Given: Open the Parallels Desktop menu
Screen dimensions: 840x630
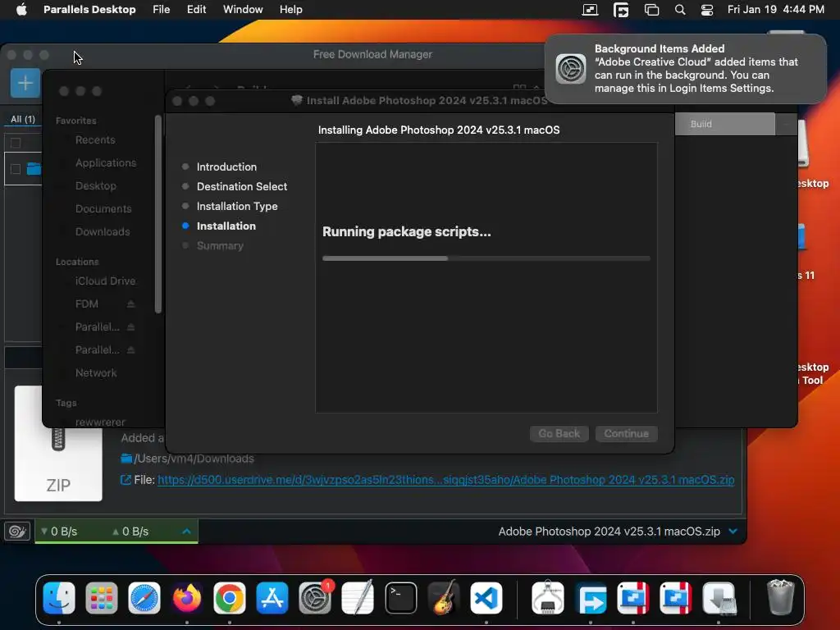Looking at the screenshot, I should pos(89,9).
